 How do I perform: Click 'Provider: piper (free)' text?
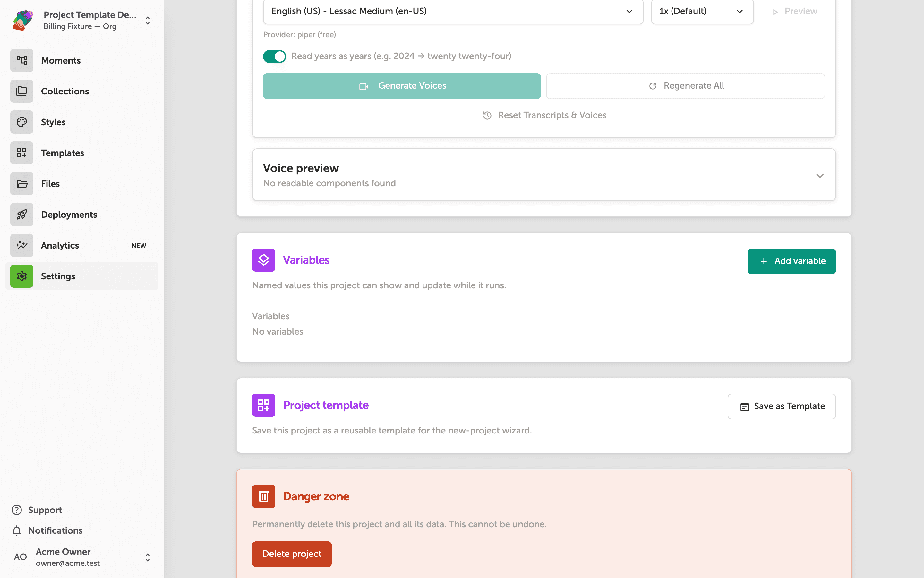point(299,35)
